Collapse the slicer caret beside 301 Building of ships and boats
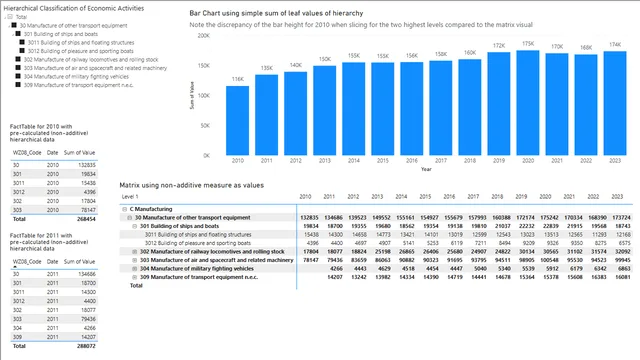 point(13,34)
